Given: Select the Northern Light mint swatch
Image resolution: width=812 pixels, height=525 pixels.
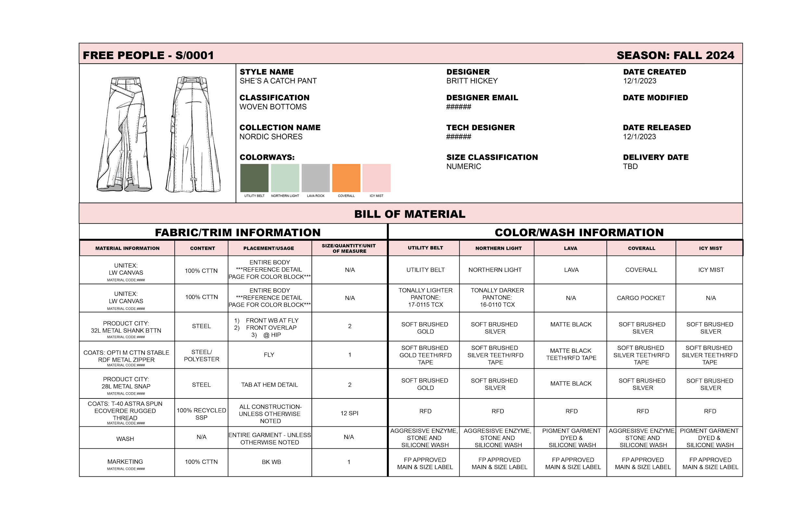Looking at the screenshot, I should (285, 178).
